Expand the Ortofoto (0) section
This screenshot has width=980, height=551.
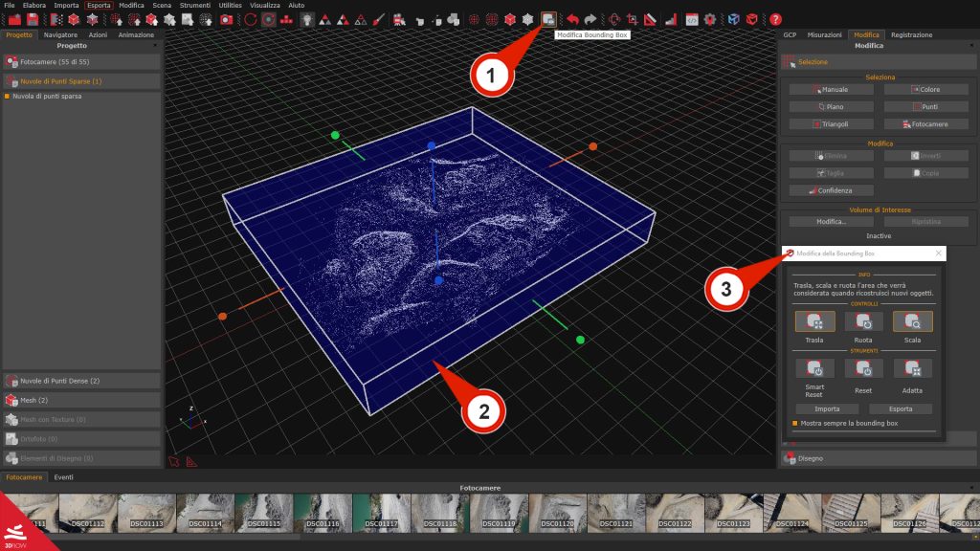click(82, 439)
